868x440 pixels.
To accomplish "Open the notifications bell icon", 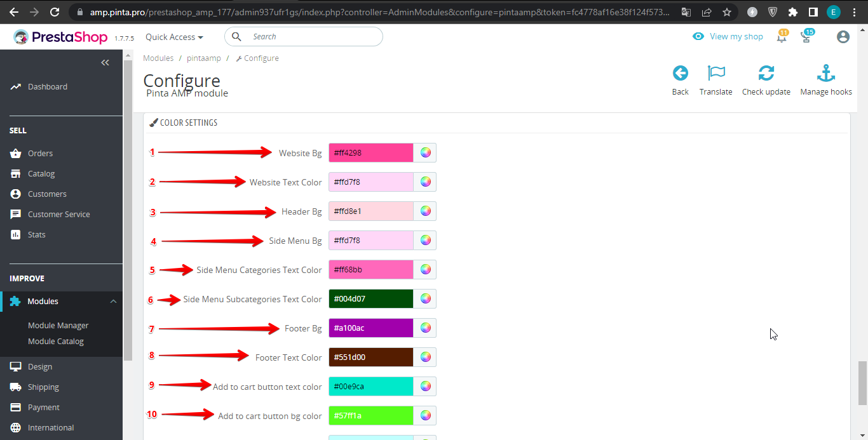I will point(782,37).
